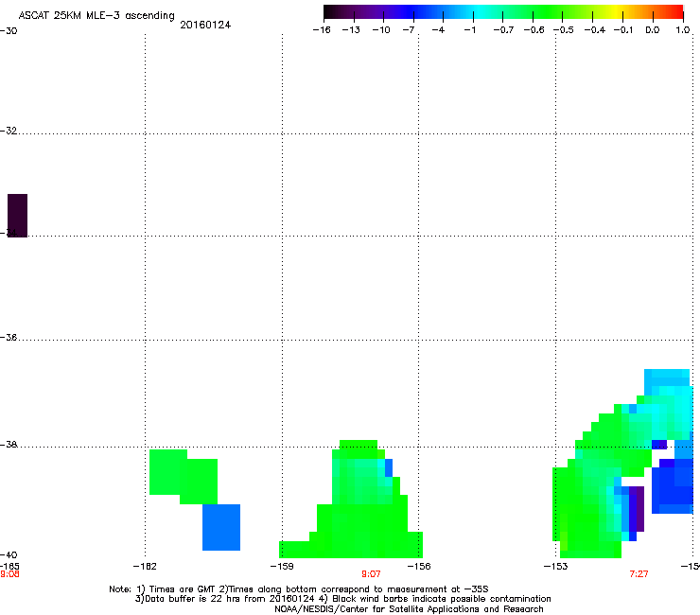
Task: Click the '-38' latitude axis label
Action: coord(9,445)
